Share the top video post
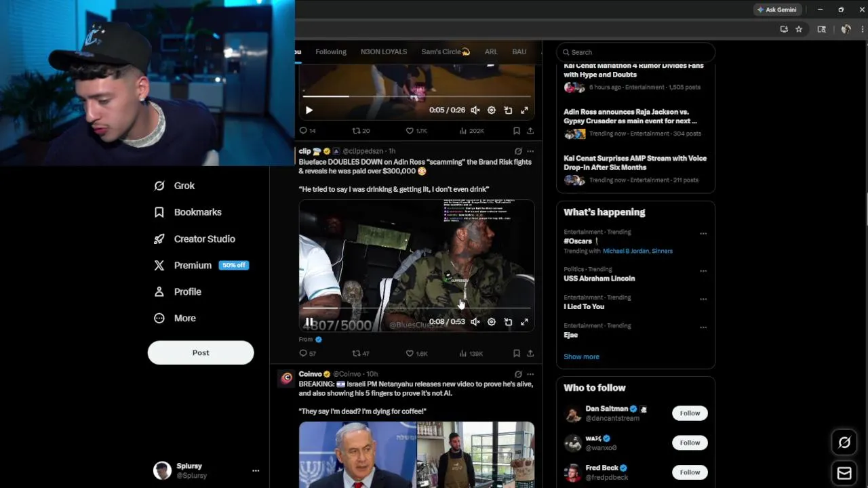Screen dimensions: 868x488 [x=530, y=131]
